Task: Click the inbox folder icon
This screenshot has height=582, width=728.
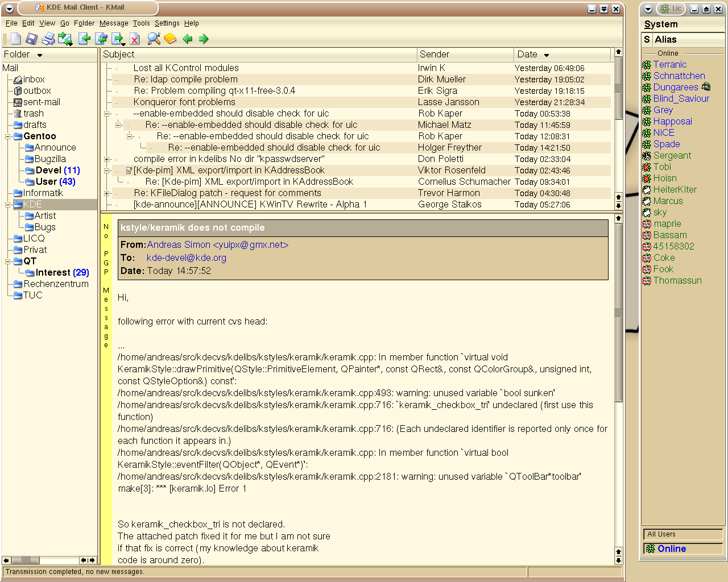Action: 18,80
